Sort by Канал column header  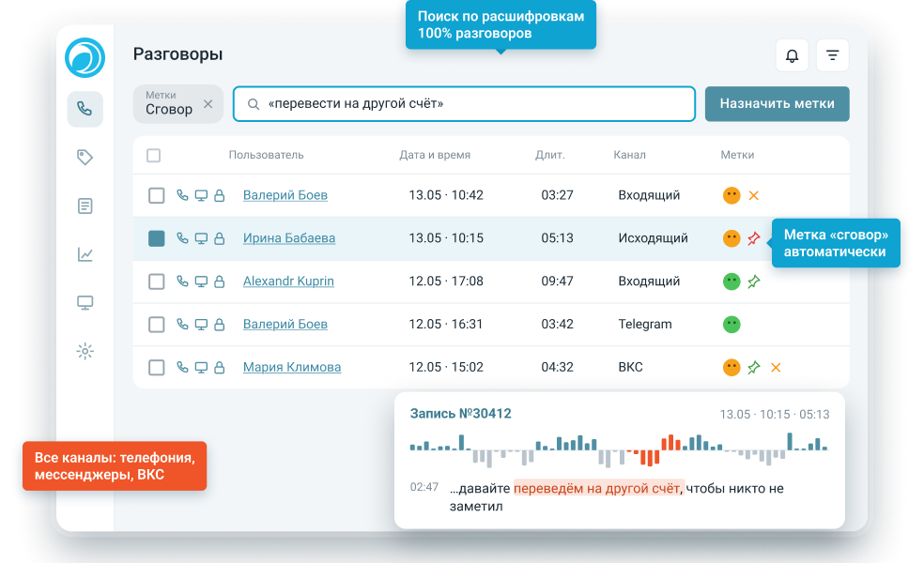point(629,155)
